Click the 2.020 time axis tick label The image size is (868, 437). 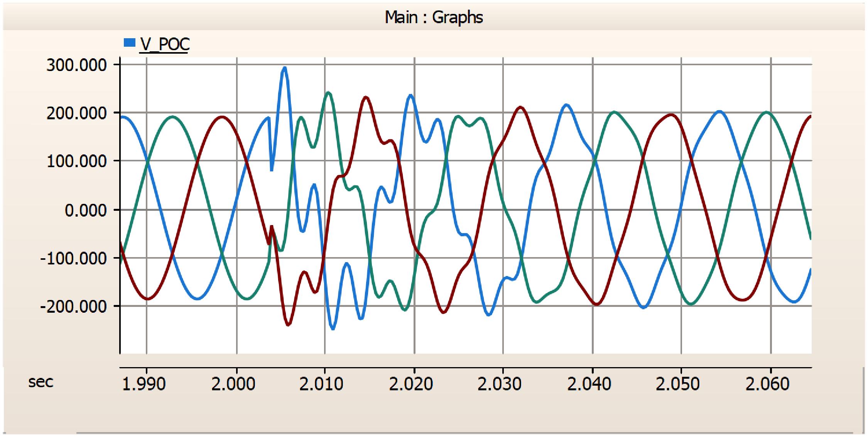pyautogui.click(x=411, y=384)
